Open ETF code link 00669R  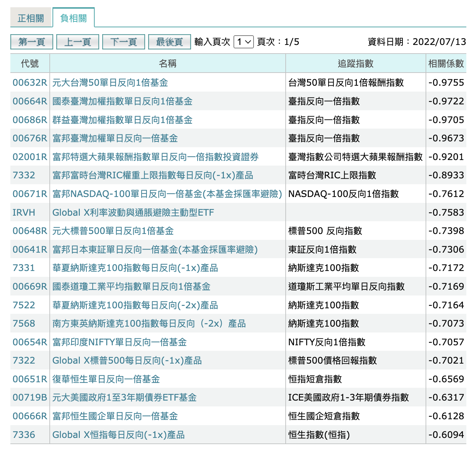(x=30, y=287)
